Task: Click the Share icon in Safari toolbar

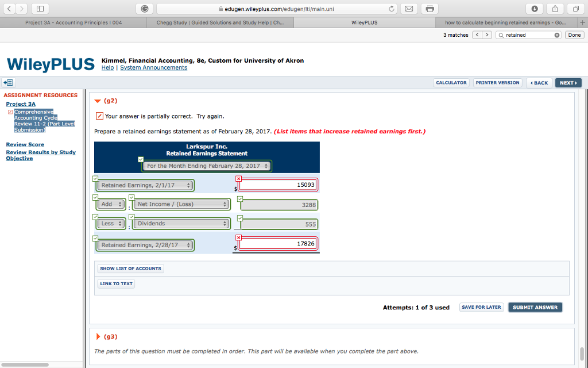Action: (555, 9)
